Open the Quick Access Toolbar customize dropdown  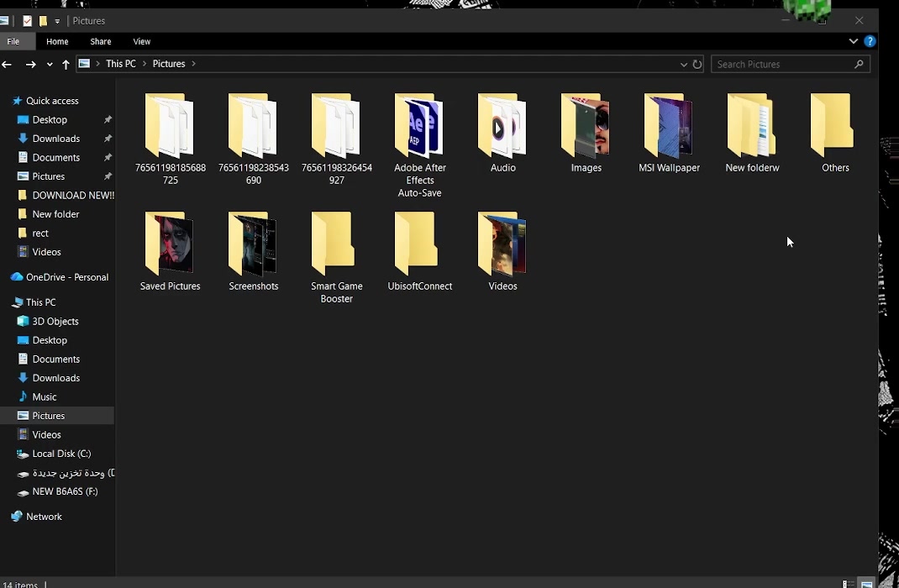pyautogui.click(x=57, y=21)
